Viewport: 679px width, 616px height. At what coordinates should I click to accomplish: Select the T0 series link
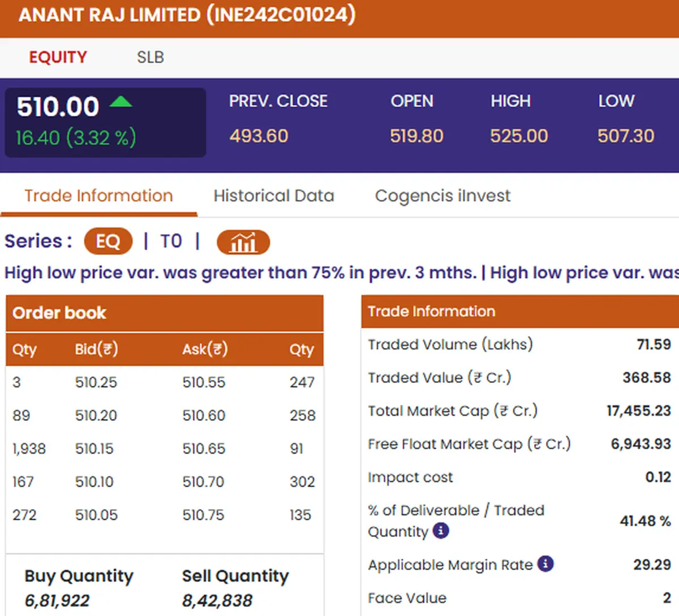click(171, 242)
